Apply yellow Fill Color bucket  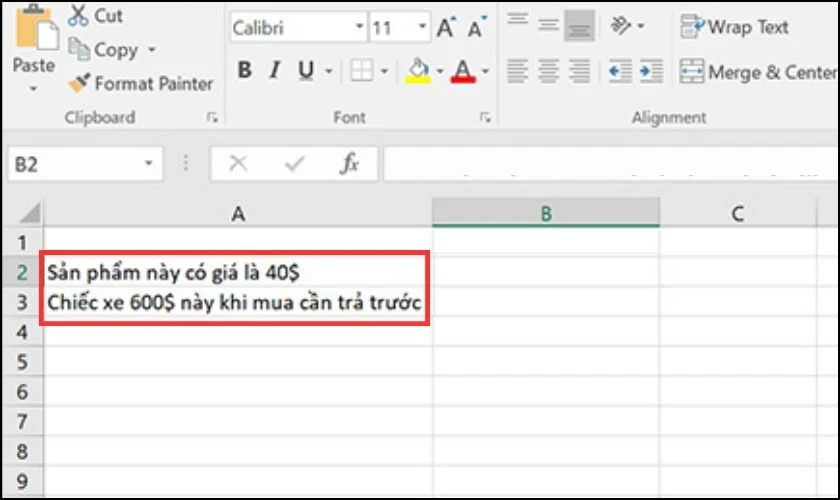pos(418,70)
